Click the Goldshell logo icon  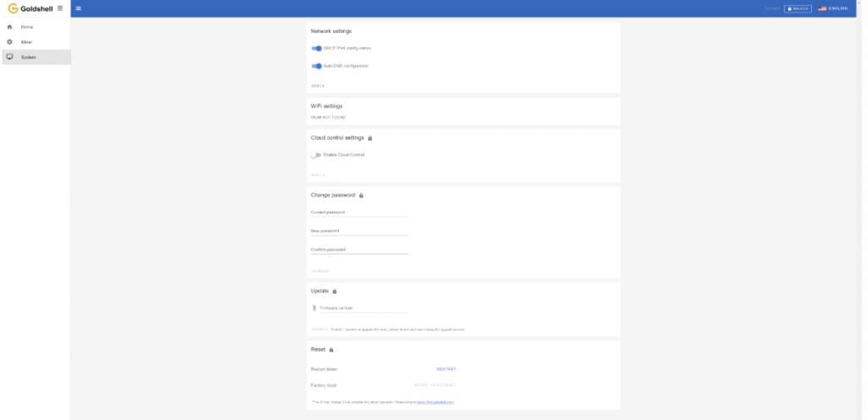coord(13,8)
